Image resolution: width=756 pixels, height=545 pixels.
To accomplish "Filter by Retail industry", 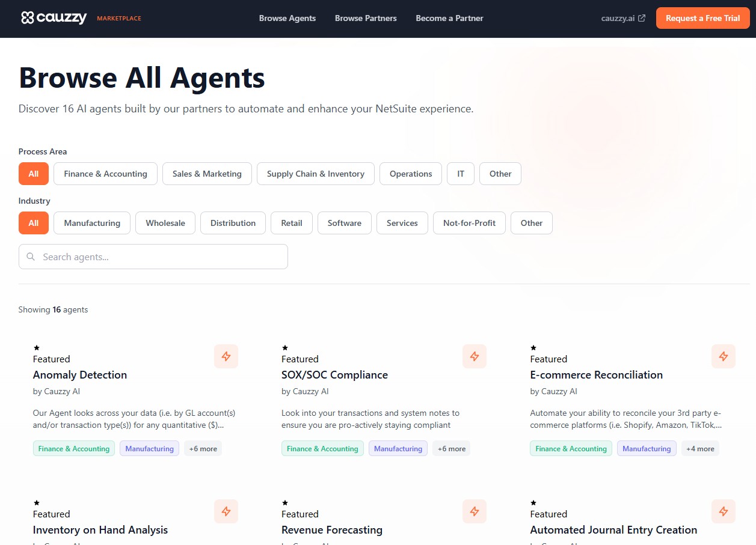I will (292, 223).
